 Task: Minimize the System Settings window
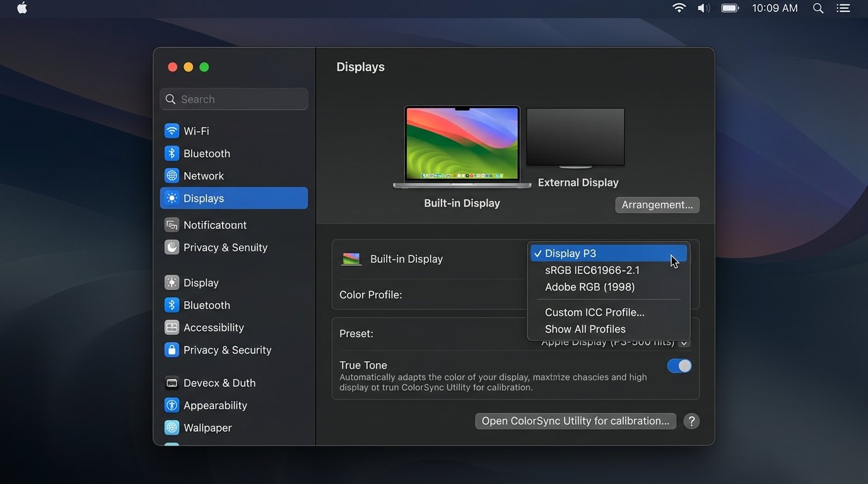tap(188, 67)
